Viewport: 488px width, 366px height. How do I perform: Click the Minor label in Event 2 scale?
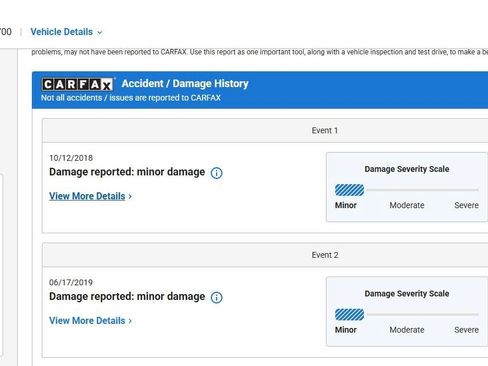coord(346,330)
